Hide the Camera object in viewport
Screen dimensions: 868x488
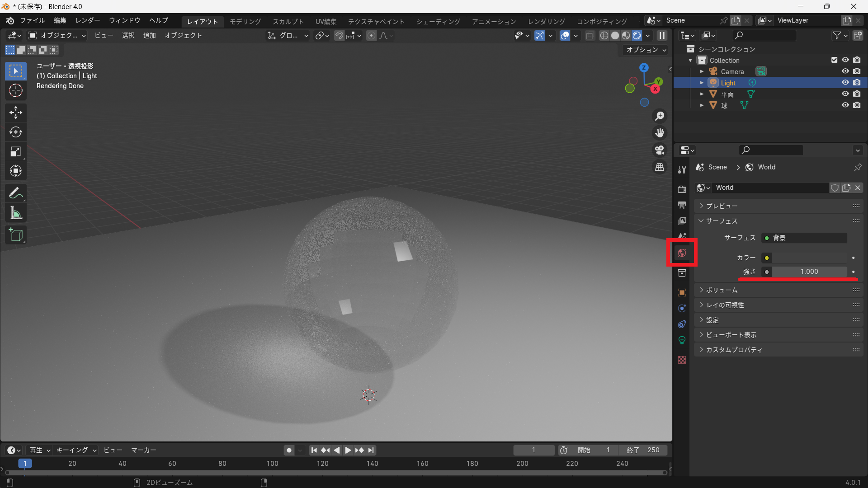(845, 71)
